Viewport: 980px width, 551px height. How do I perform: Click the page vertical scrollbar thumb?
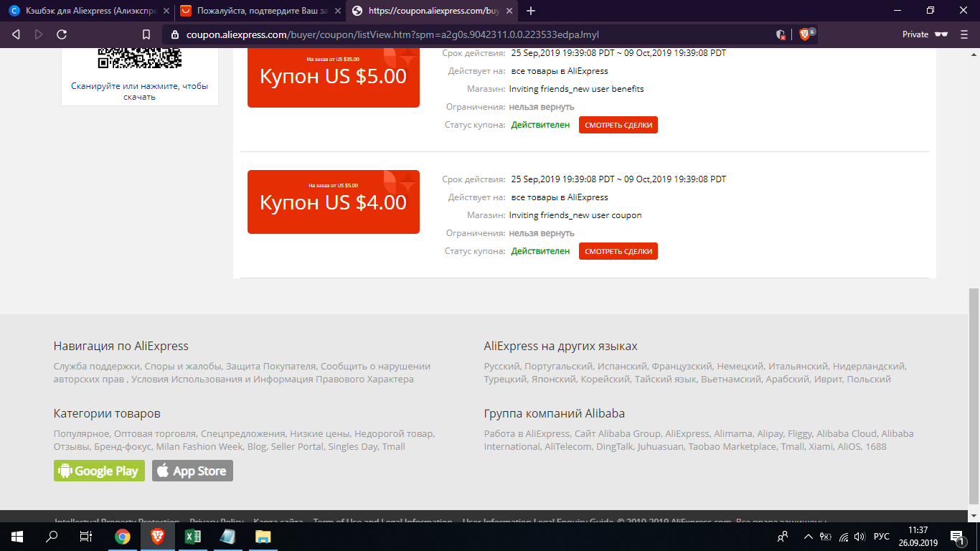click(x=974, y=395)
